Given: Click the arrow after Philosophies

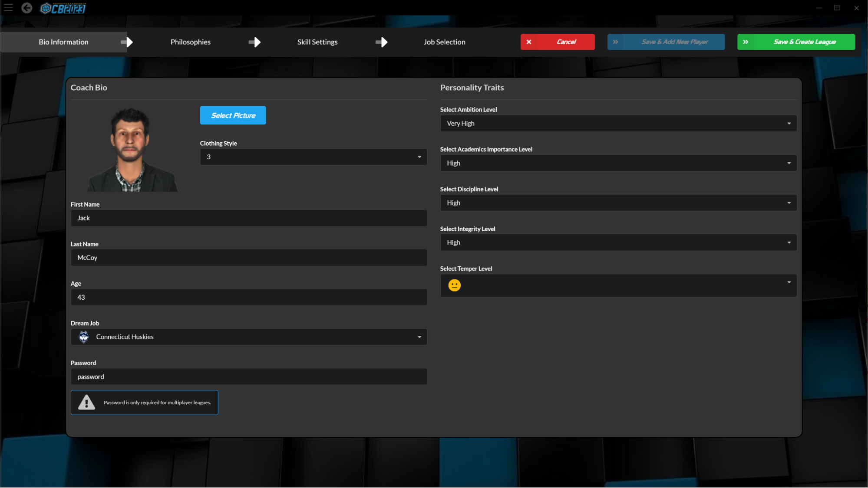Looking at the screenshot, I should tap(254, 42).
